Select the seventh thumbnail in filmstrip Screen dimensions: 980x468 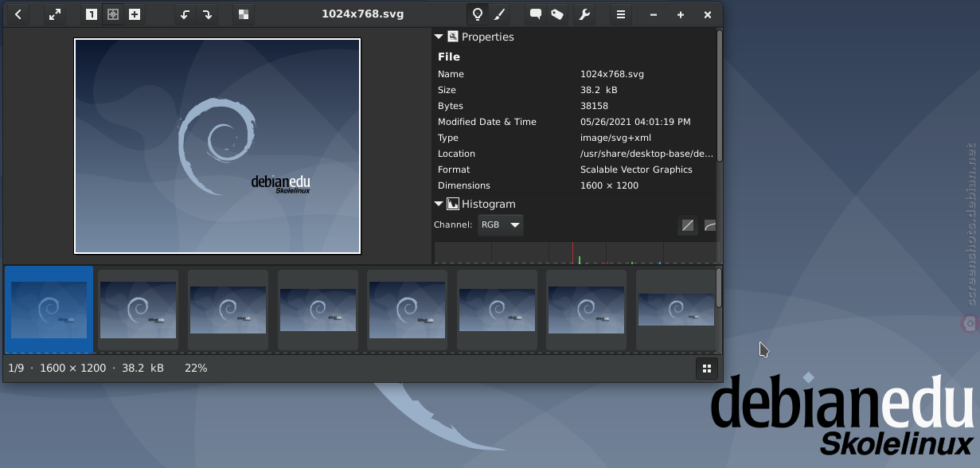(587, 310)
